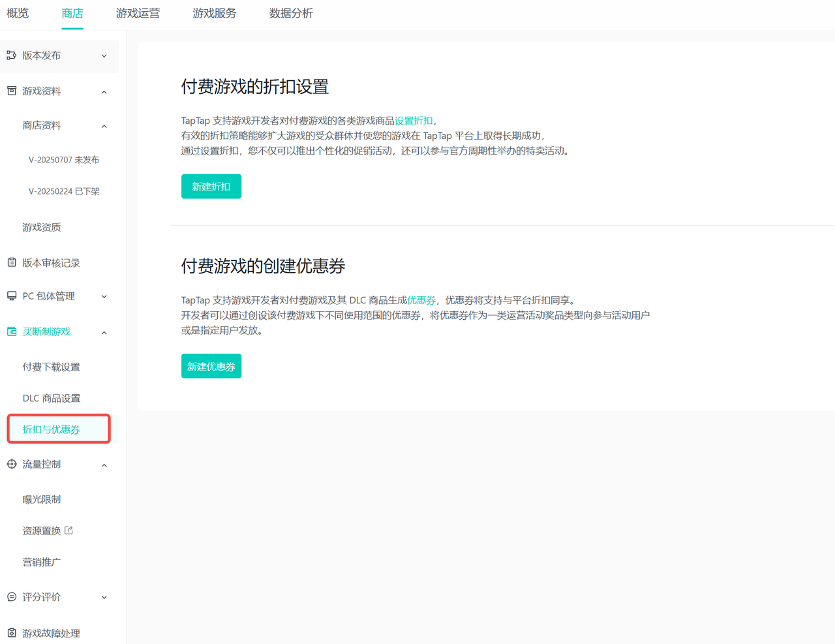Click the 评分评价 chat bubble icon
The image size is (835, 644).
tap(12, 597)
